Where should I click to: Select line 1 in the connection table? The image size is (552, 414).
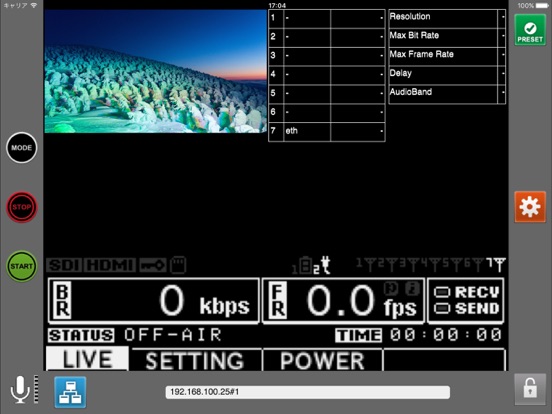coord(327,18)
